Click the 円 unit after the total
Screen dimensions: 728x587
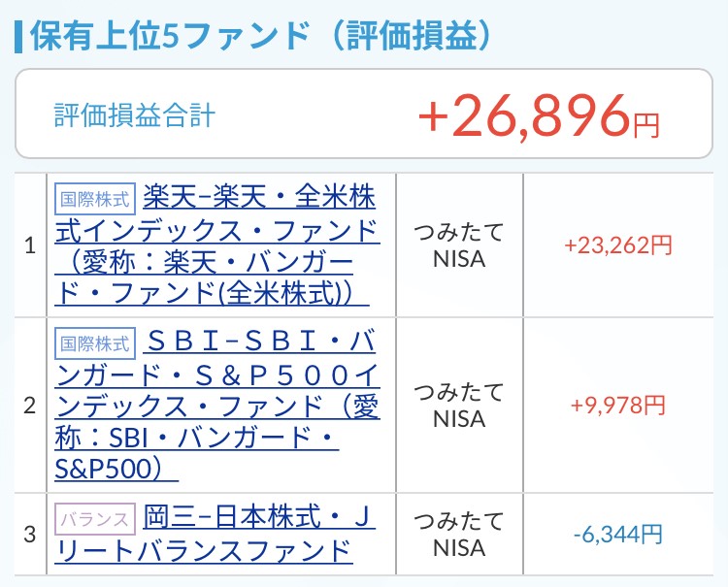coord(645,124)
